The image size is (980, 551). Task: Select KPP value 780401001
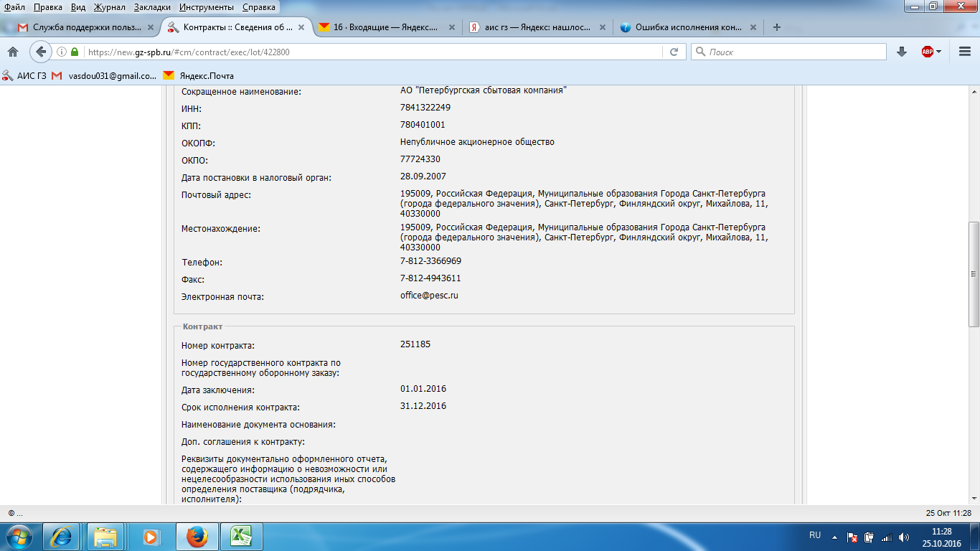coord(423,125)
